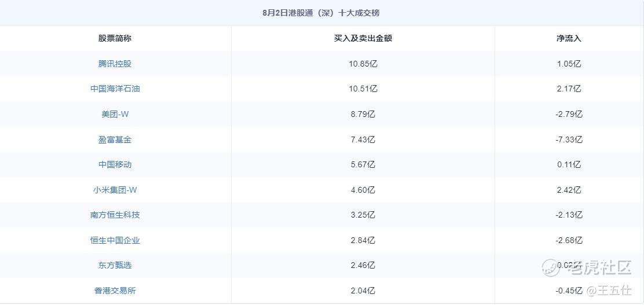Open the 腾讯控股 stock link
Viewport: 644px width, 305px height.
pyautogui.click(x=115, y=64)
